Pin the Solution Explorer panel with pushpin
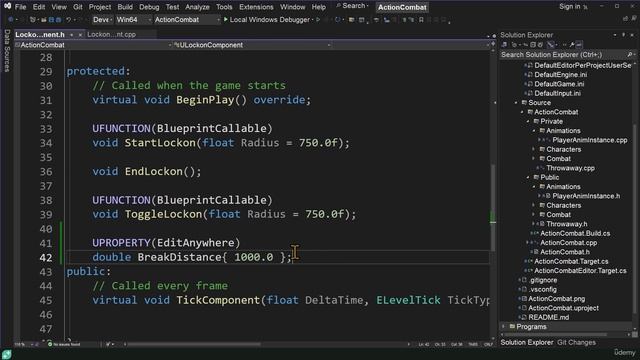640x360 pixels. click(624, 35)
